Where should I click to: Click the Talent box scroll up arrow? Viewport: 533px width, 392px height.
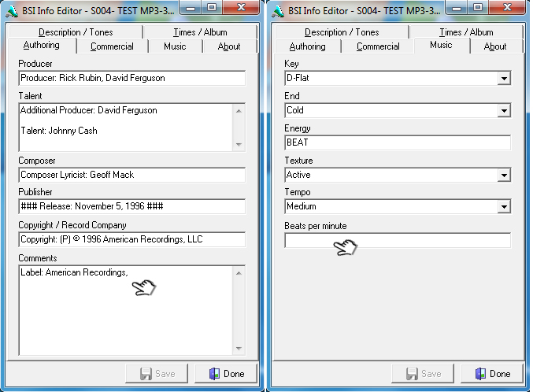(239, 111)
